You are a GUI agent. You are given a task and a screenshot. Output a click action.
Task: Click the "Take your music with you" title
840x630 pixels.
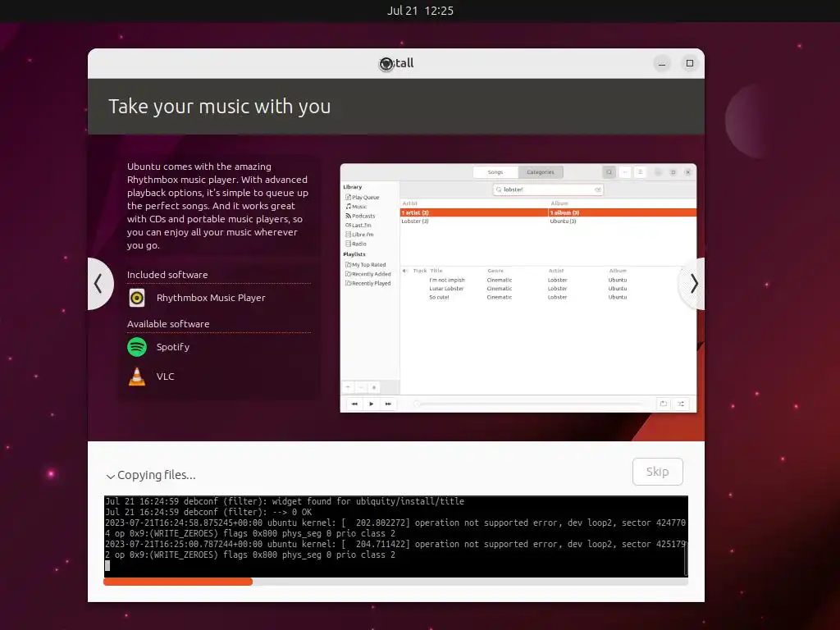pos(220,107)
